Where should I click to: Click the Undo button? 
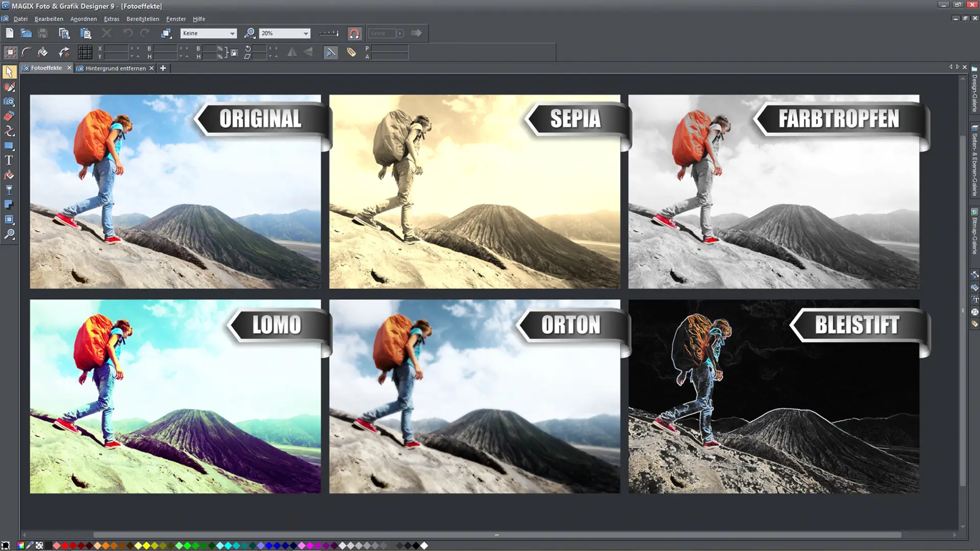tap(127, 33)
